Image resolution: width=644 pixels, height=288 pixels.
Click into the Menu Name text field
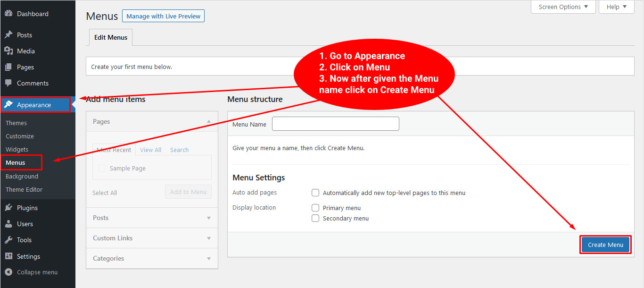(335, 124)
